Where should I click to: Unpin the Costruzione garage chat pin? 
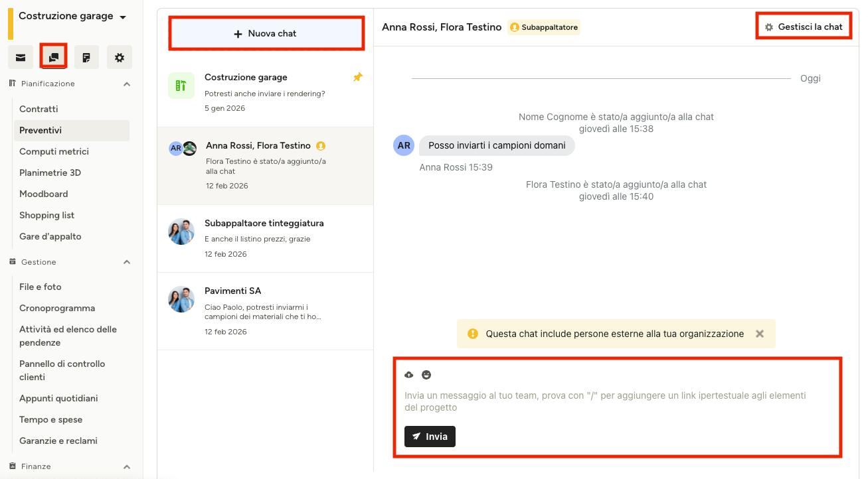pyautogui.click(x=357, y=78)
